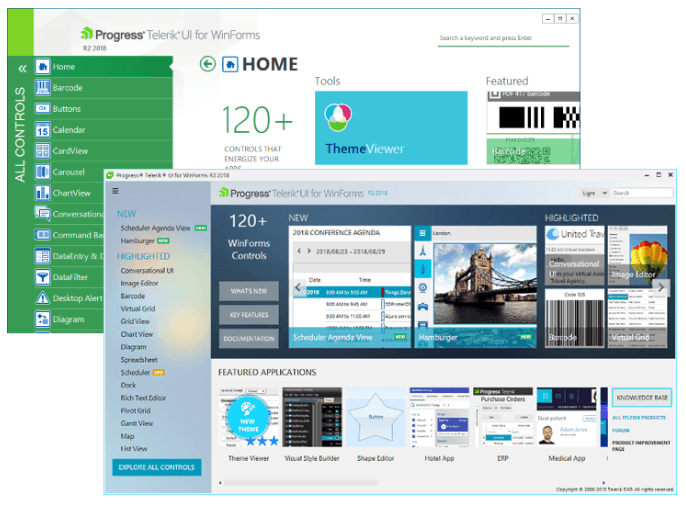The image size is (686, 514).
Task: Open the Hamburger demo preview card
Action: tap(475, 287)
